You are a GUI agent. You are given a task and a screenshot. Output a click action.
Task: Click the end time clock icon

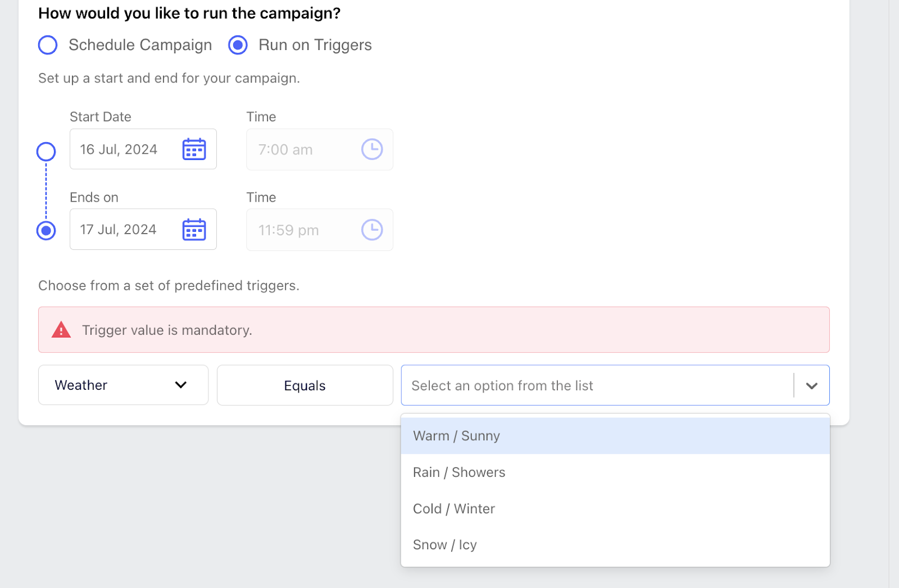point(372,230)
